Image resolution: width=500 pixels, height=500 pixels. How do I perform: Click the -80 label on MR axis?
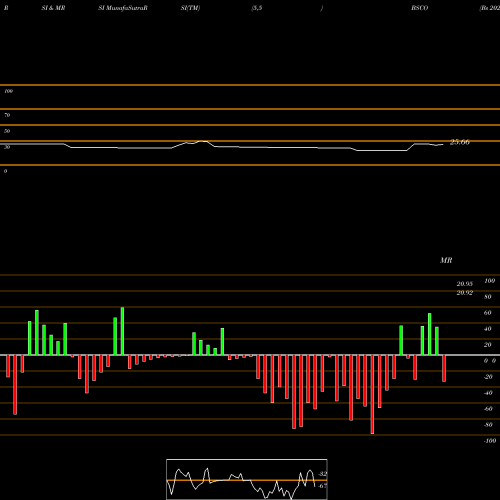tap(488, 425)
